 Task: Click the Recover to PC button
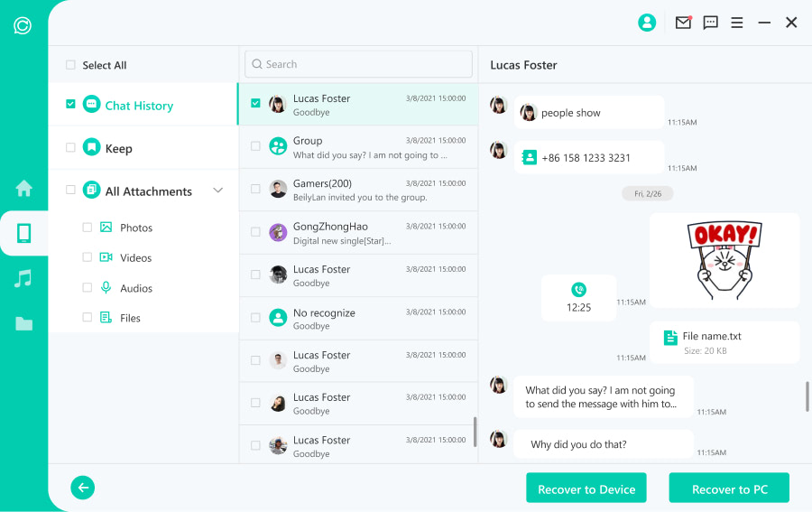pyautogui.click(x=729, y=489)
